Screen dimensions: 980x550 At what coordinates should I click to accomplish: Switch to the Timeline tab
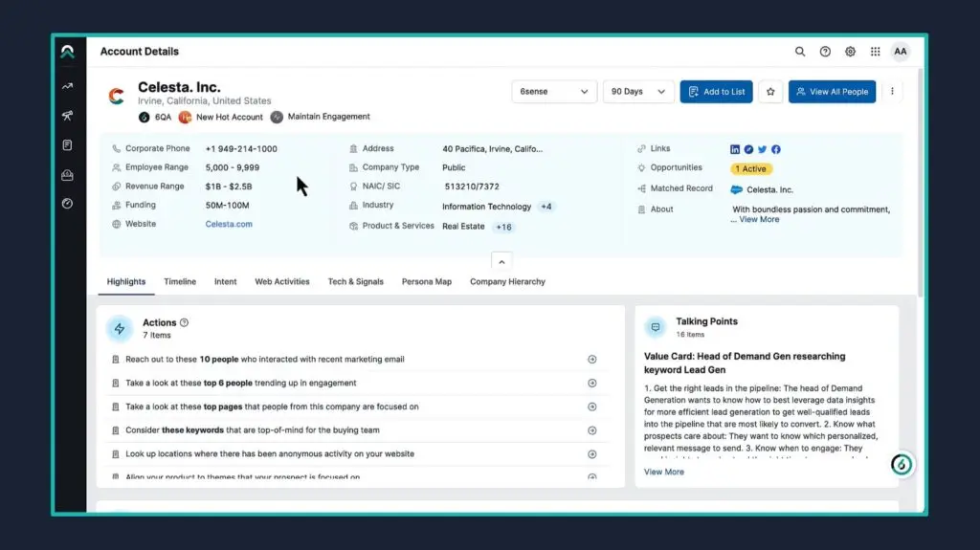tap(180, 282)
